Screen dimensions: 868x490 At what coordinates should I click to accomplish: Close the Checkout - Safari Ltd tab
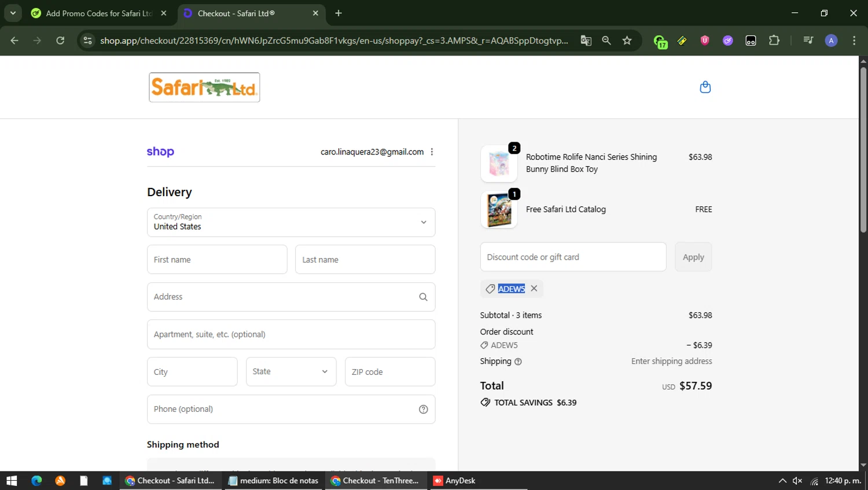[315, 13]
